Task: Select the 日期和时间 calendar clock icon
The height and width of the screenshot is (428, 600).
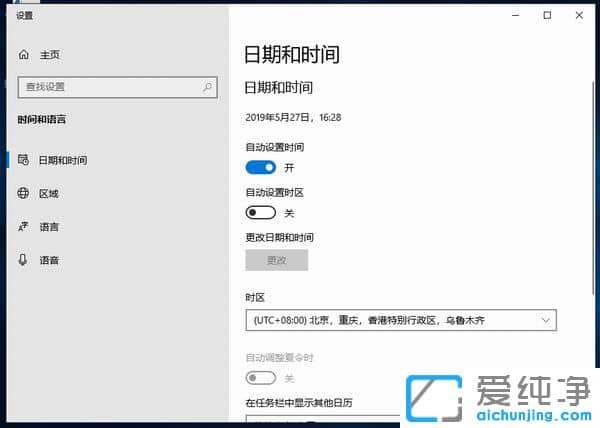Action: click(23, 159)
